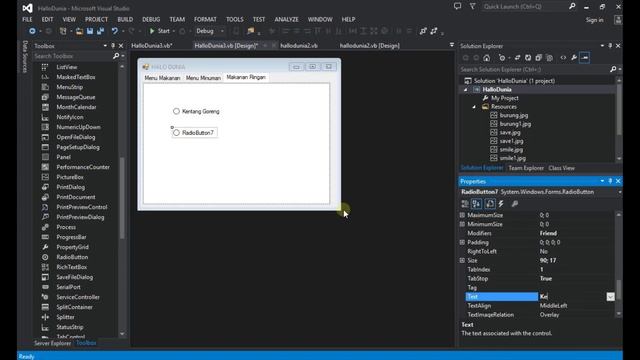Switch Properties to Alphabetical view
The height and width of the screenshot is (360, 640).
coord(476,204)
